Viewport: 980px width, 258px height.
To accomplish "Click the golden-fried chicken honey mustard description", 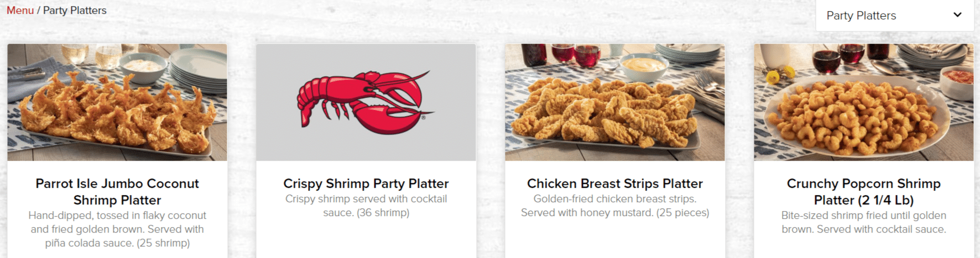I will [x=615, y=206].
